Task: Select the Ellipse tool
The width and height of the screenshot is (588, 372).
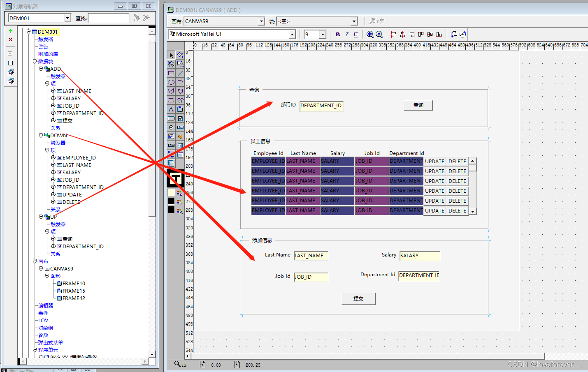Action: point(171,82)
